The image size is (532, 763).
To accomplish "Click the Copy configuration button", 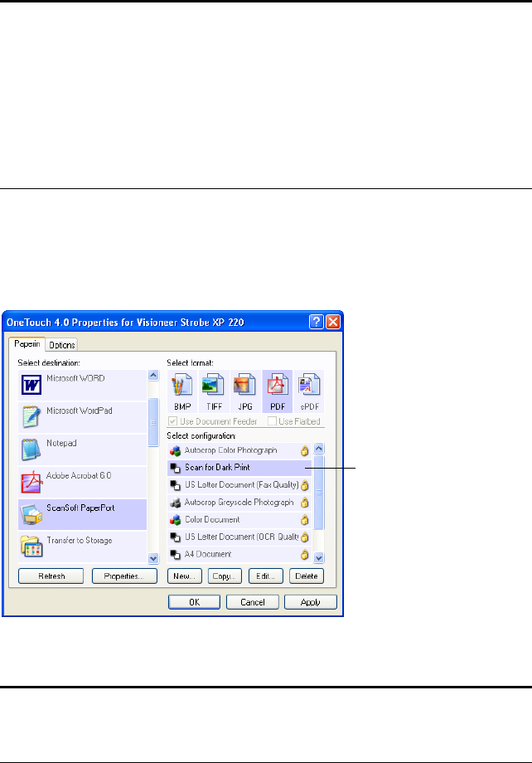I will tap(225, 576).
